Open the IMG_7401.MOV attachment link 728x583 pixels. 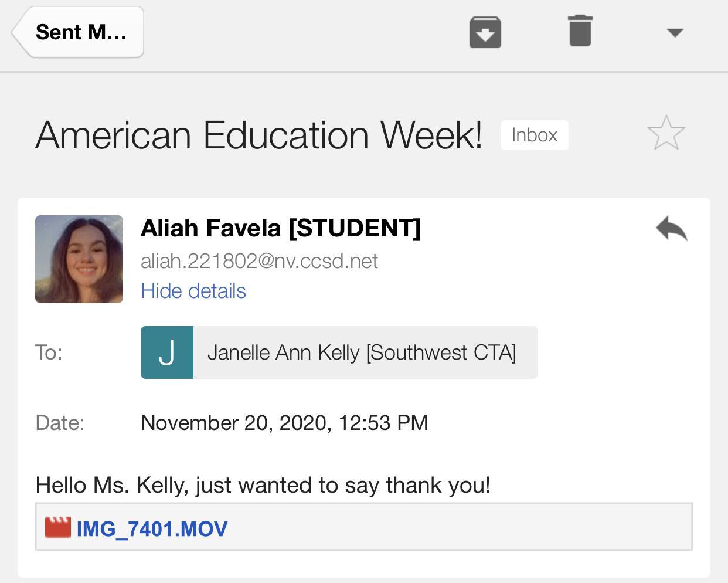152,528
